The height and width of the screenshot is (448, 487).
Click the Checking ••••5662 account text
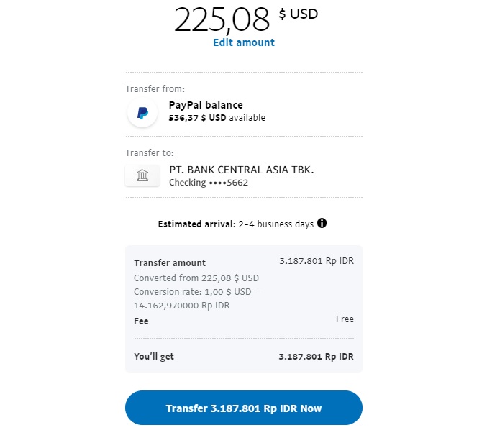click(209, 183)
